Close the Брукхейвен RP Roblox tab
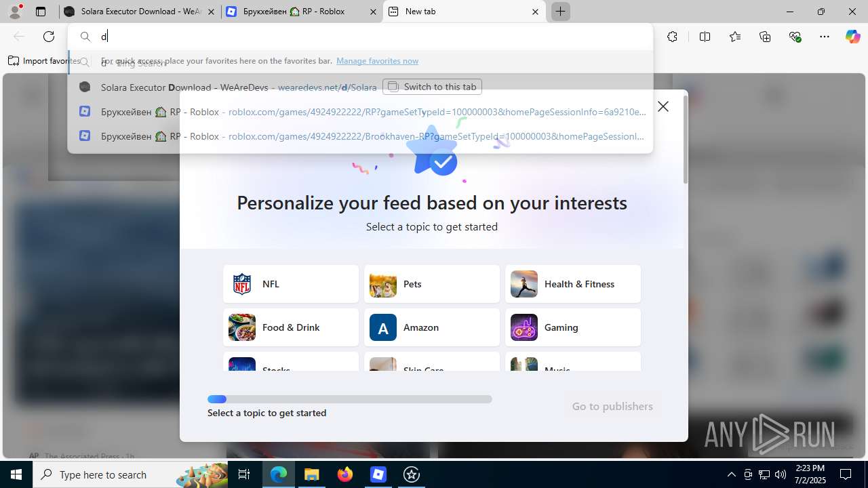 (373, 12)
